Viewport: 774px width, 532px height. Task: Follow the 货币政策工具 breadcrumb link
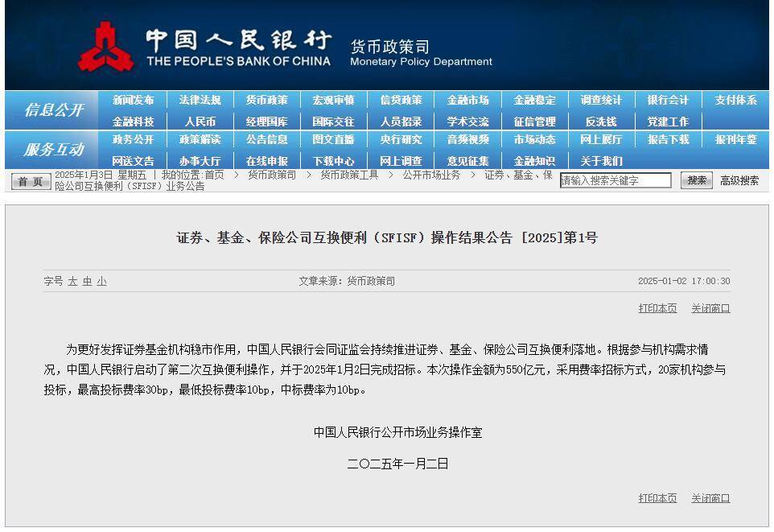pyautogui.click(x=349, y=175)
